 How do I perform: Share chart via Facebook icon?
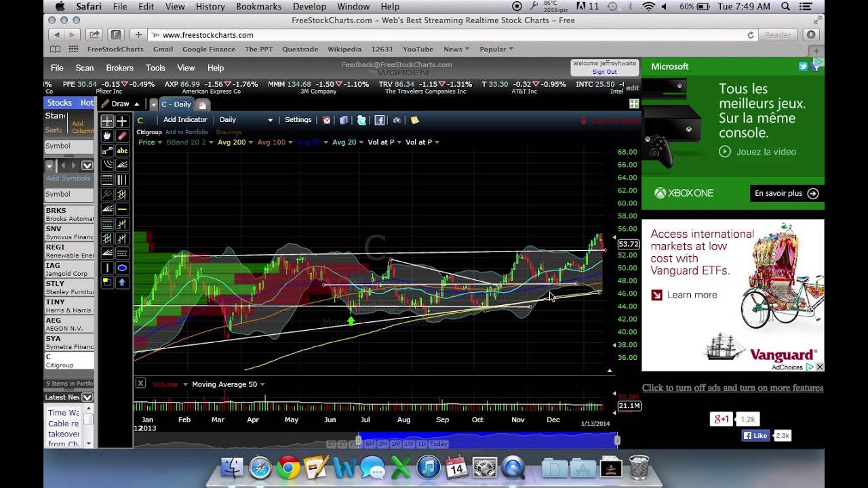coord(380,120)
